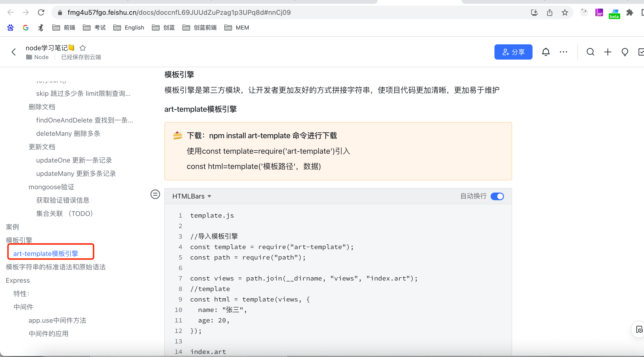Reload the page

click(41, 12)
